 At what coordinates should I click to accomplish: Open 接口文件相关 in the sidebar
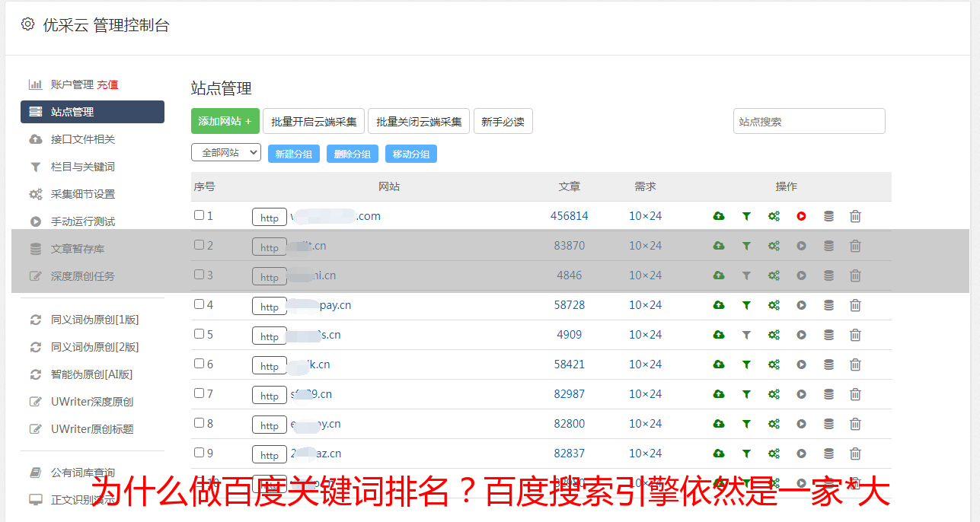click(x=83, y=139)
